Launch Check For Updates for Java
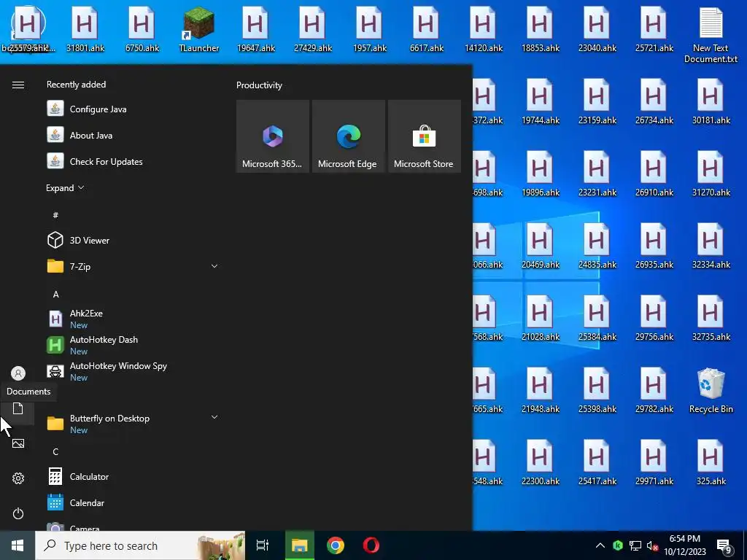Image resolution: width=747 pixels, height=560 pixels. (133, 161)
